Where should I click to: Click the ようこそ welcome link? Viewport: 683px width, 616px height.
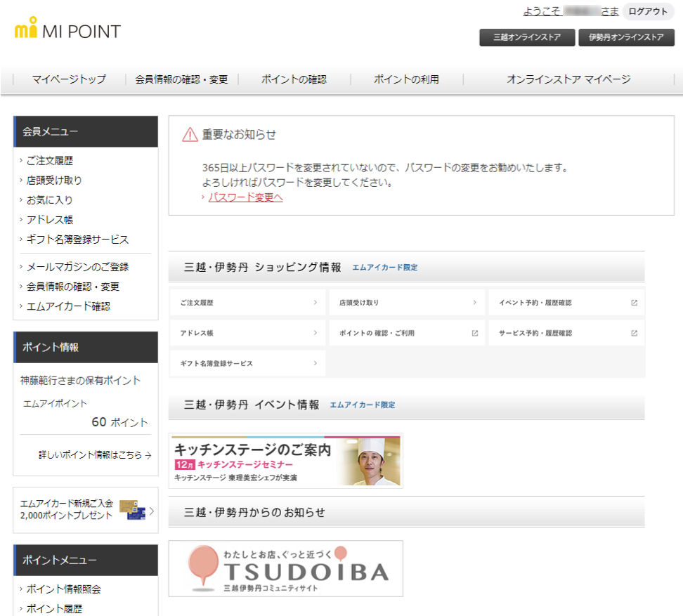coord(571,11)
